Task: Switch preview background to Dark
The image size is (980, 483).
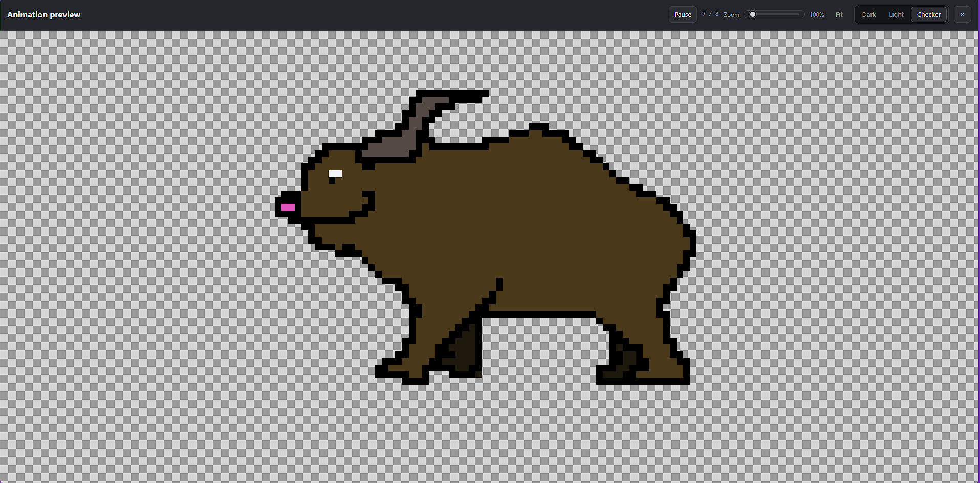Action: coord(869,14)
